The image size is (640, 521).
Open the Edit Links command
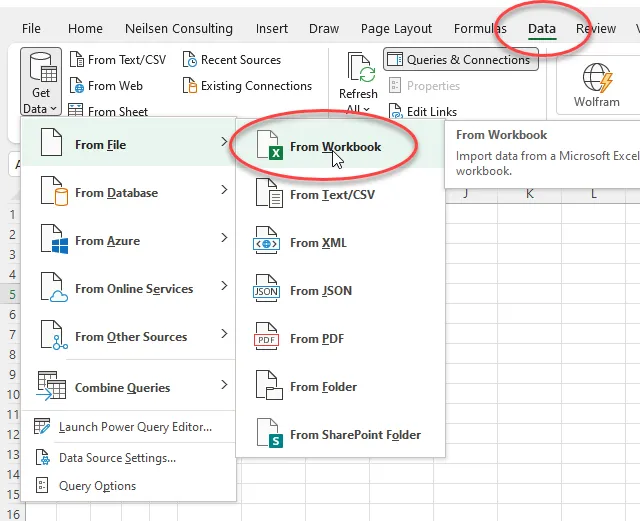click(x=423, y=111)
